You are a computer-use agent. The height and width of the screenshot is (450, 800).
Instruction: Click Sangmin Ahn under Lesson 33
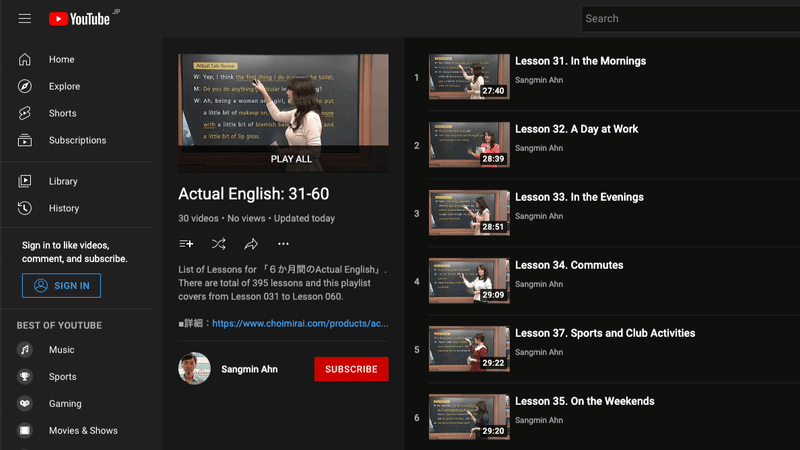tap(539, 216)
